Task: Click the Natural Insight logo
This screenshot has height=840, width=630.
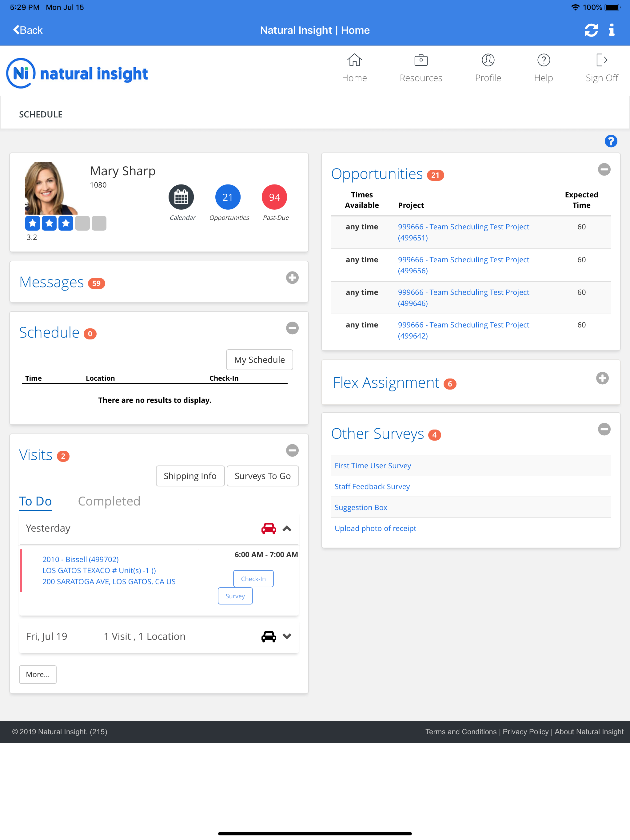Action: coord(77,73)
